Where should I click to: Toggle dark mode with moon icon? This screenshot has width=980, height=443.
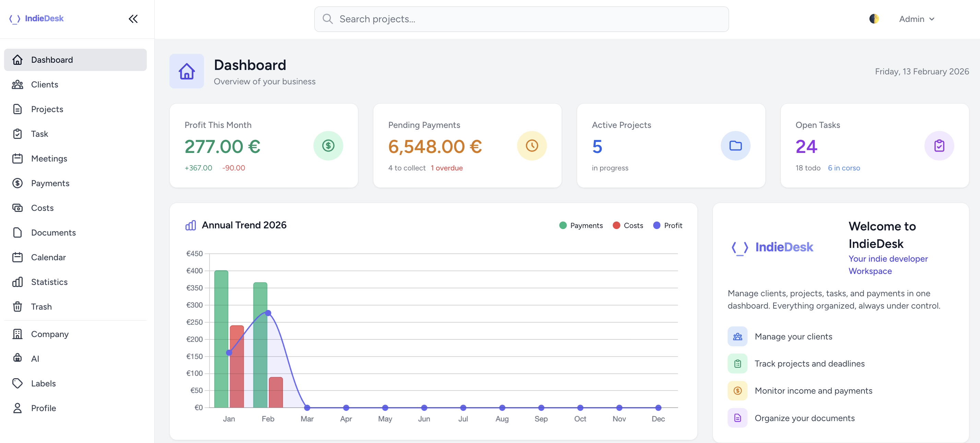(874, 19)
